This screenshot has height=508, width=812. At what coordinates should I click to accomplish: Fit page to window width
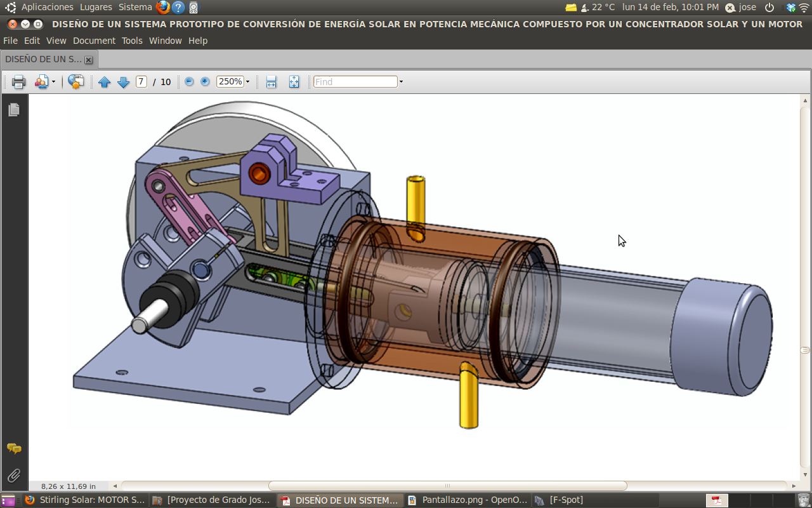point(271,81)
